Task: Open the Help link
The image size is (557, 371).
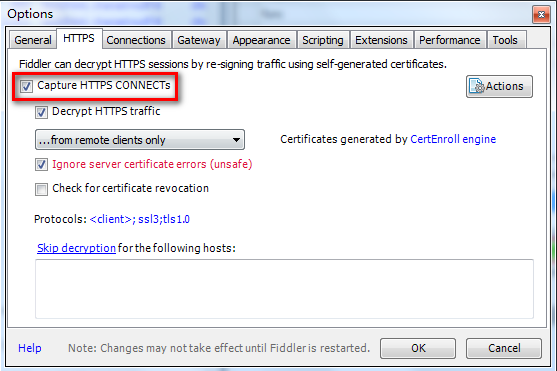Action: (30, 348)
